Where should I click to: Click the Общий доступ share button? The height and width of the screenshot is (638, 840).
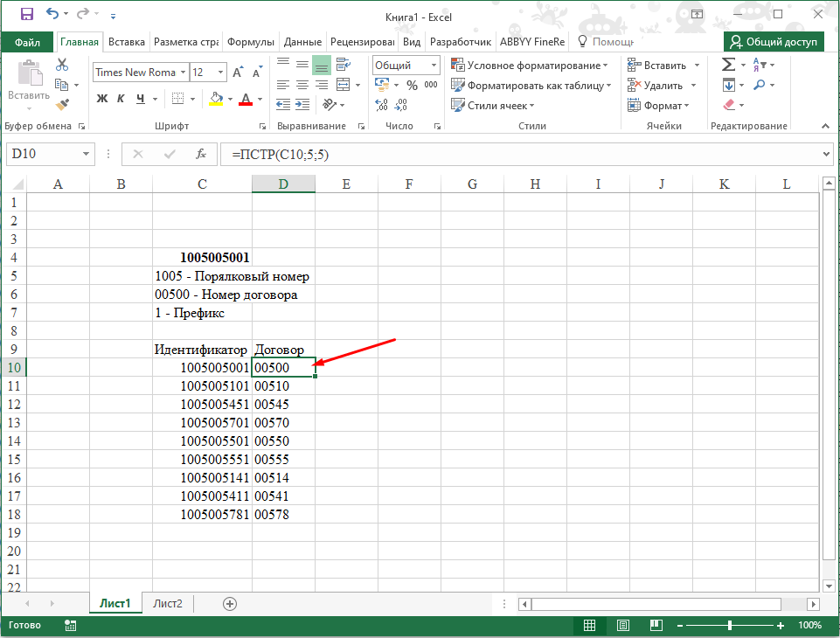[x=773, y=42]
